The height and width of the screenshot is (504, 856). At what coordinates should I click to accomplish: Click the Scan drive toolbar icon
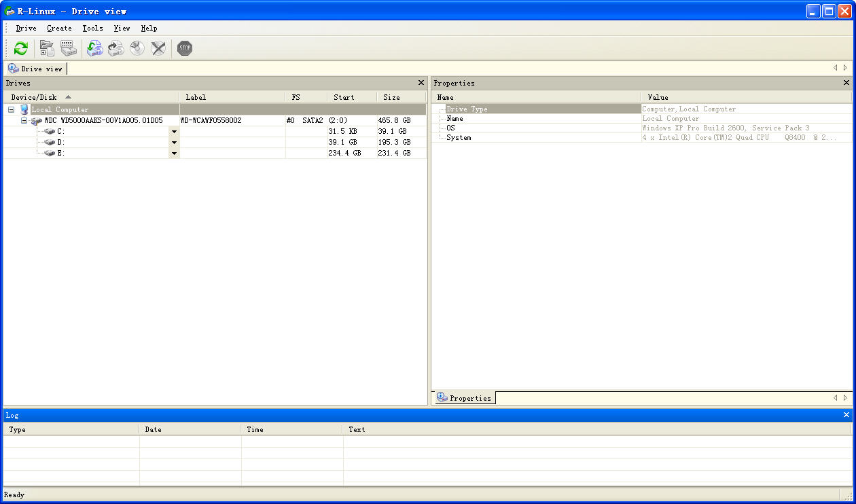coord(68,48)
